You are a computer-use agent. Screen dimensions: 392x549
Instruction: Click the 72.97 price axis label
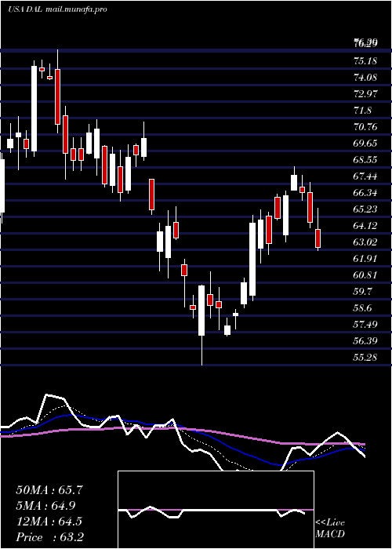[x=365, y=94]
